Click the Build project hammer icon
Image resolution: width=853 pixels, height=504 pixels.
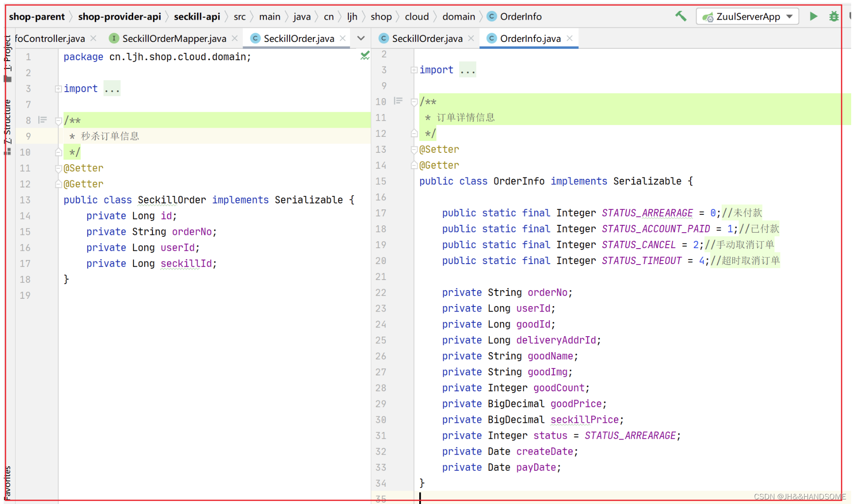681,16
